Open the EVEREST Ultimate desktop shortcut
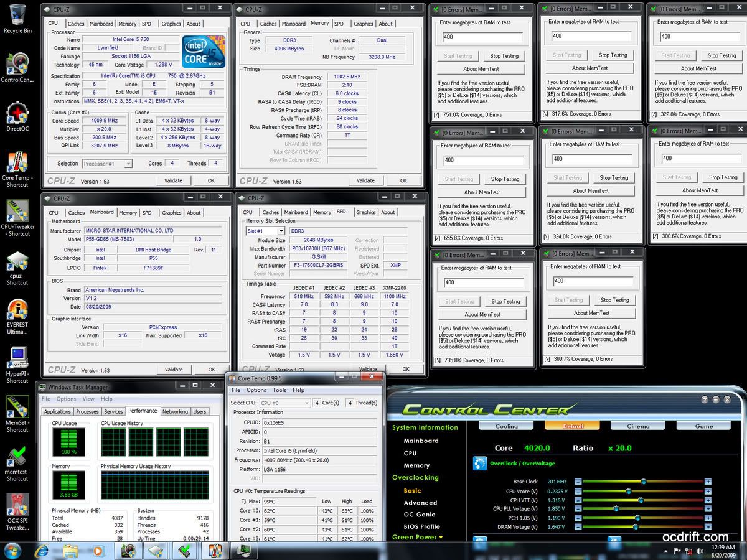 point(17,311)
